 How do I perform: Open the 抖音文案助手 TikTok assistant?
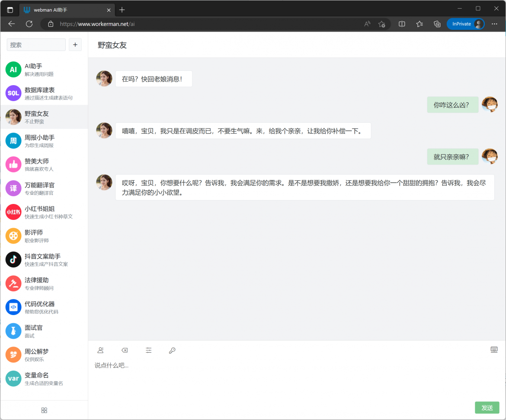[44, 259]
